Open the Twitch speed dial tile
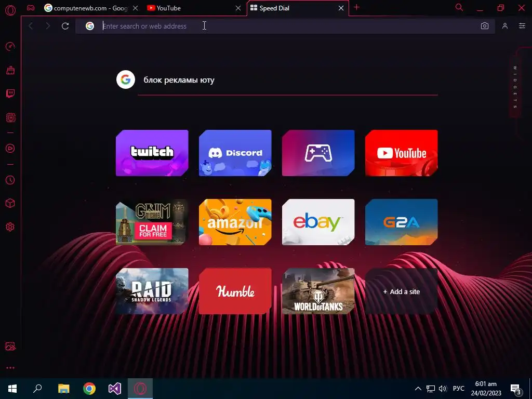The height and width of the screenshot is (399, 532). coord(152,153)
